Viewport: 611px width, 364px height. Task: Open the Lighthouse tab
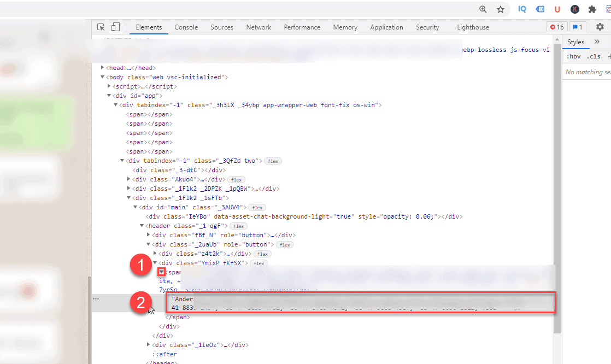tap(473, 27)
